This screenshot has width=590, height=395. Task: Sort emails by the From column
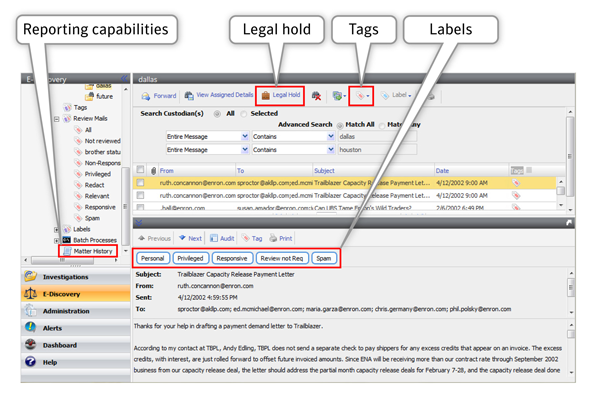166,171
